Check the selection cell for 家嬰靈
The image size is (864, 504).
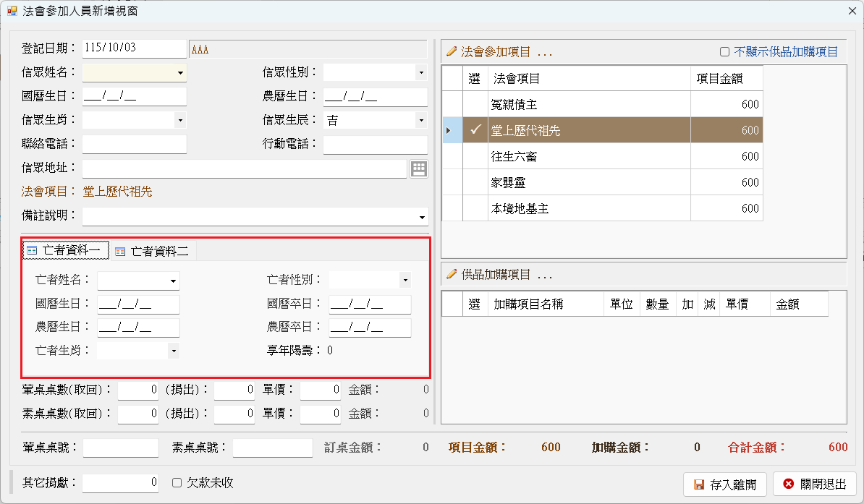475,182
